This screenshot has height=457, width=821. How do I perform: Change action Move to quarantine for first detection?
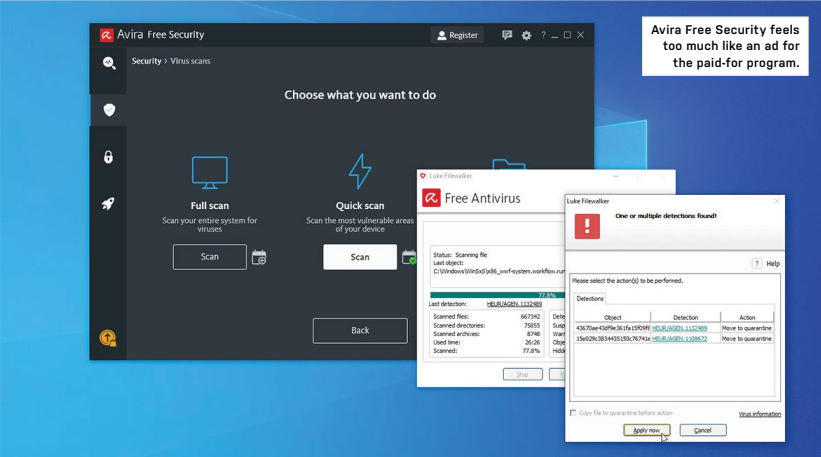[x=747, y=328]
